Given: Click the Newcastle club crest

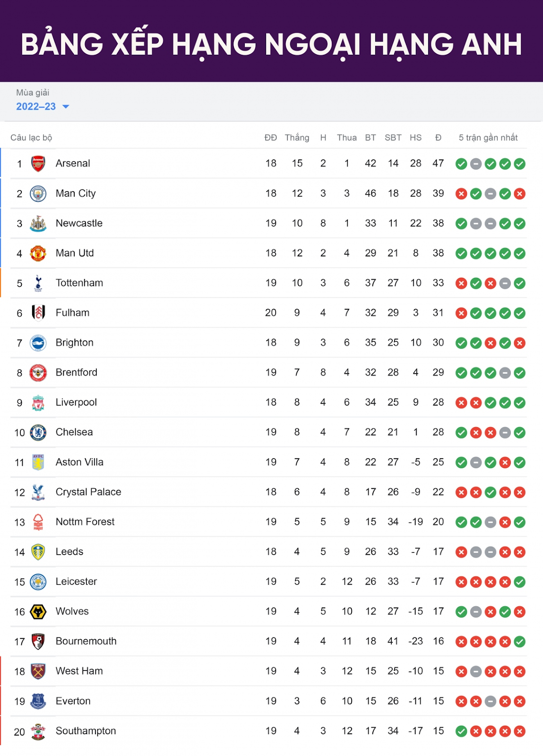Looking at the screenshot, I should click(38, 223).
